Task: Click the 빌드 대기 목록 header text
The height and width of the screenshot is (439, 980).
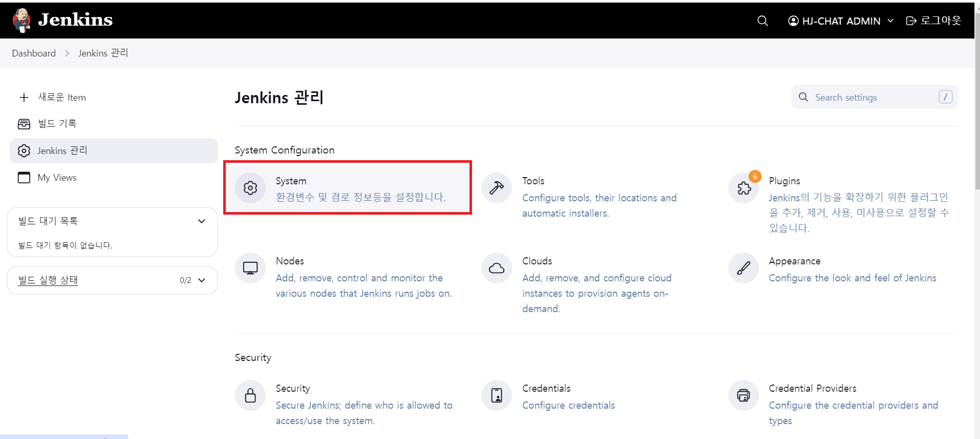Action: (x=48, y=221)
